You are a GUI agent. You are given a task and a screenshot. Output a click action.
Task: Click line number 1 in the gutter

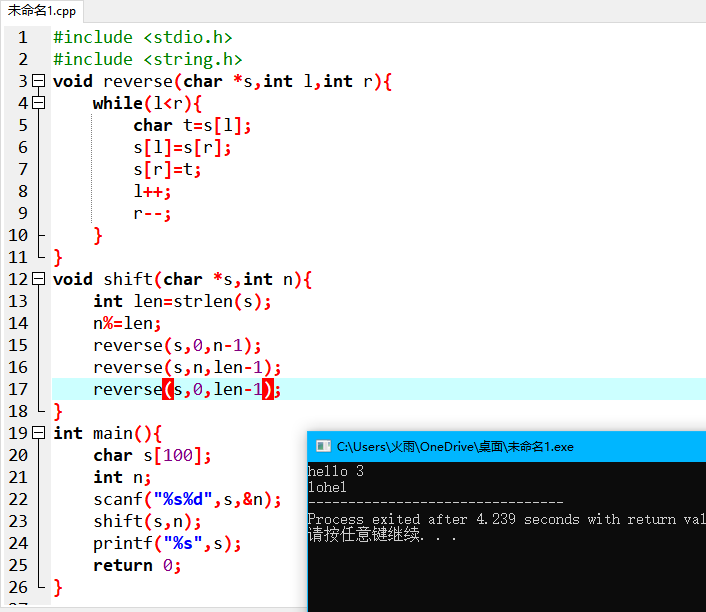(23, 37)
